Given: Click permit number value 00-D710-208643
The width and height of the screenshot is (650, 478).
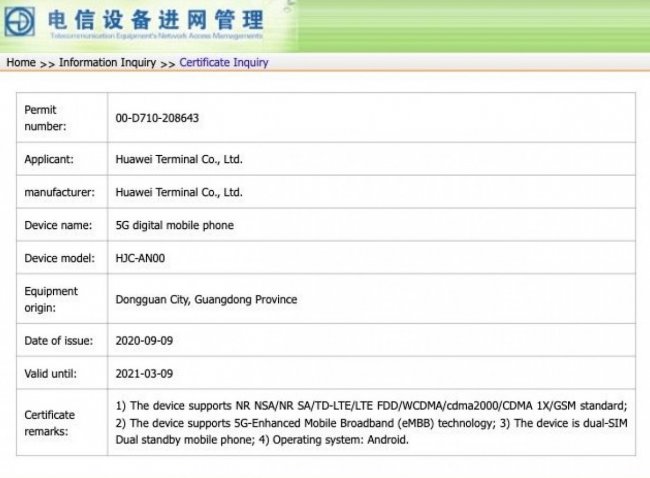Looking at the screenshot, I should click(x=158, y=118).
